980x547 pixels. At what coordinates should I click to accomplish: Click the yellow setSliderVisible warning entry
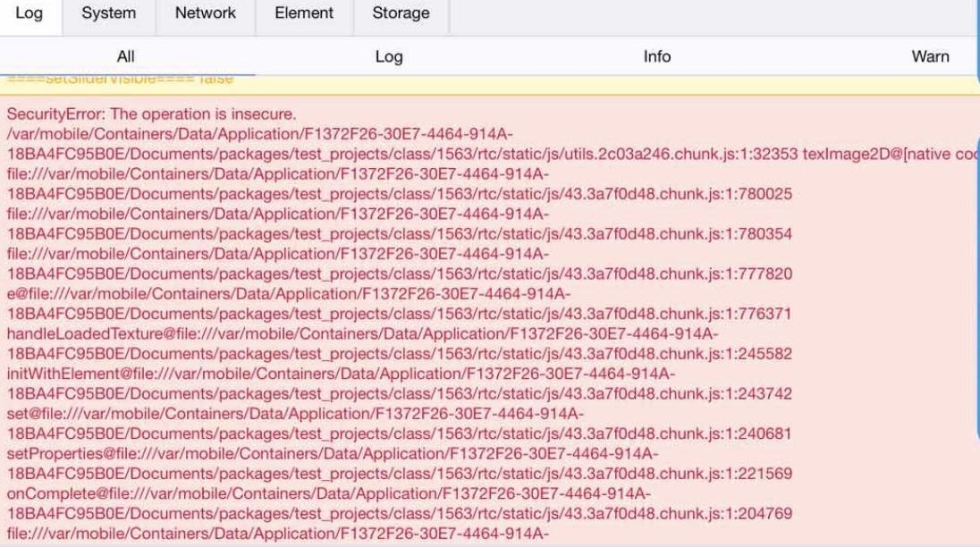(120, 80)
